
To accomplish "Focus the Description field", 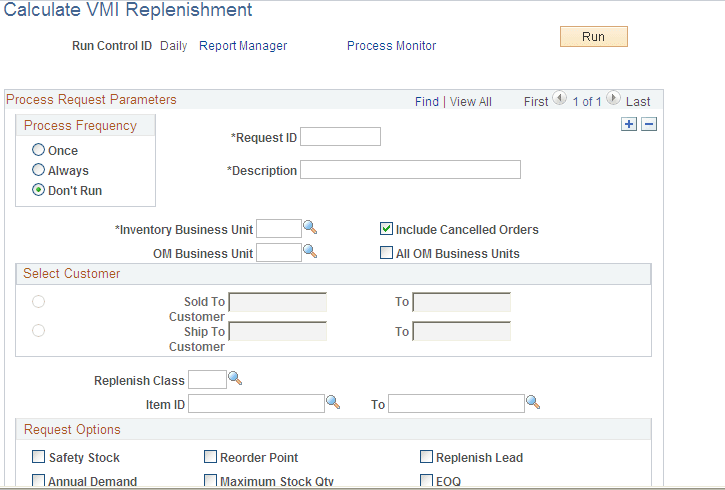I will click(411, 170).
